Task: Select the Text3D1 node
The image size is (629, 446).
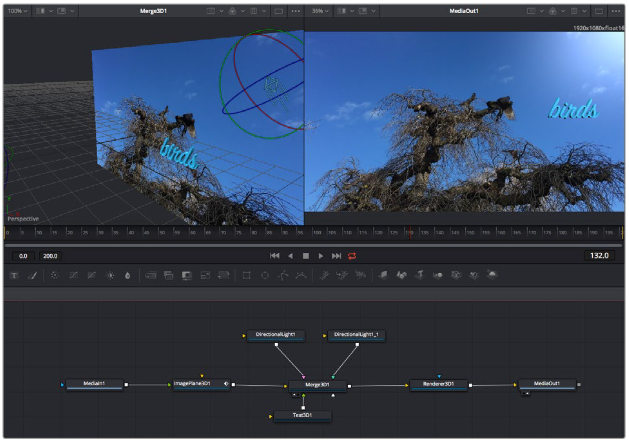Action: (302, 414)
